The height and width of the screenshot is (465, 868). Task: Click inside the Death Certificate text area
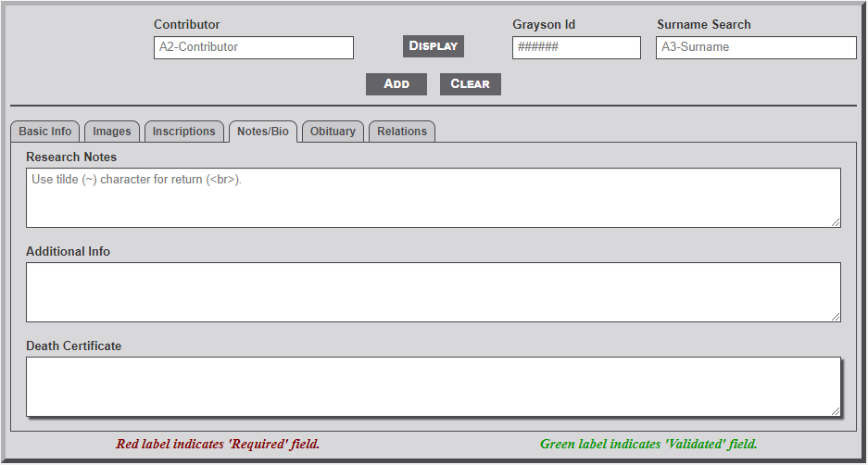tap(433, 386)
